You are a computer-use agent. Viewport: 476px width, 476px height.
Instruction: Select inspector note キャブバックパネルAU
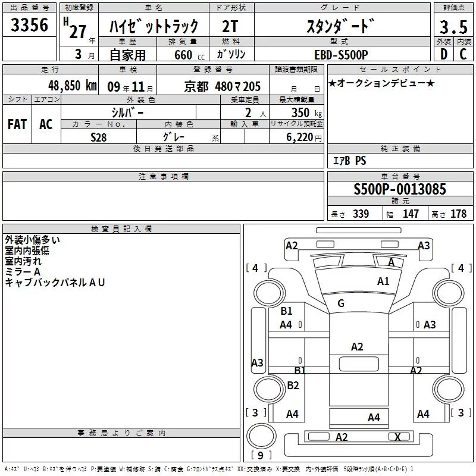(x=55, y=282)
